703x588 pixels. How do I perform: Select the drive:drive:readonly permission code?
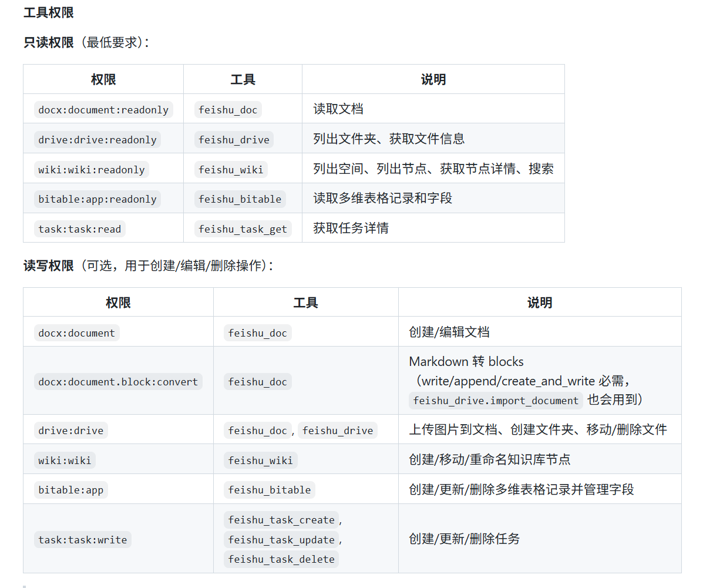pos(97,140)
